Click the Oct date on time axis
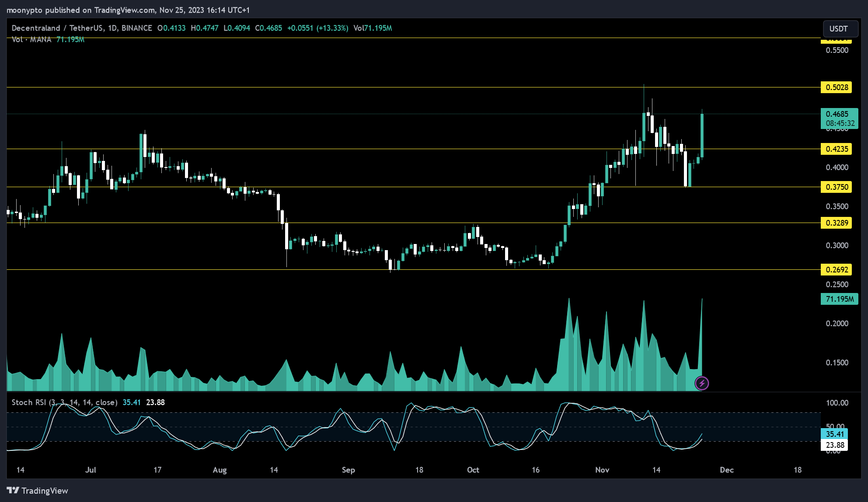The width and height of the screenshot is (868, 502). click(x=473, y=470)
